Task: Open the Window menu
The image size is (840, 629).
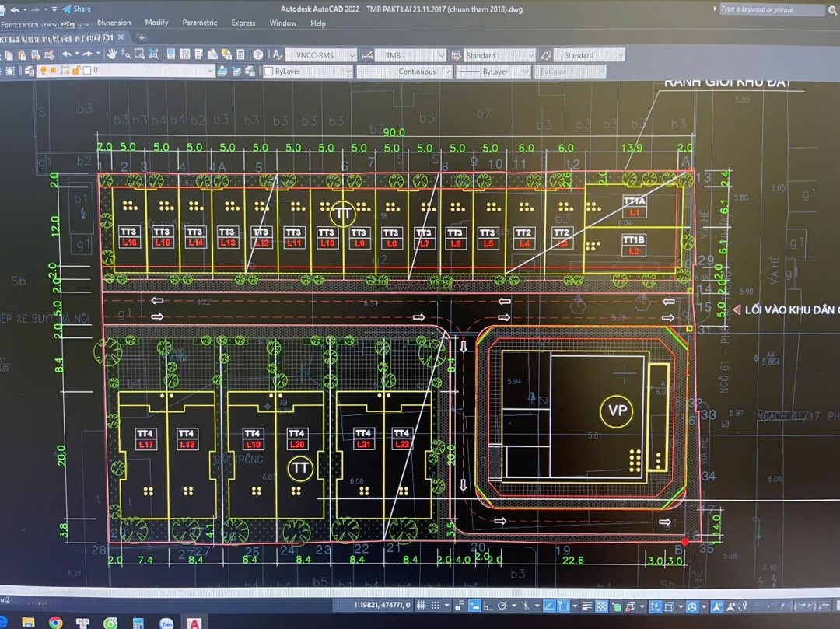Action: [283, 23]
